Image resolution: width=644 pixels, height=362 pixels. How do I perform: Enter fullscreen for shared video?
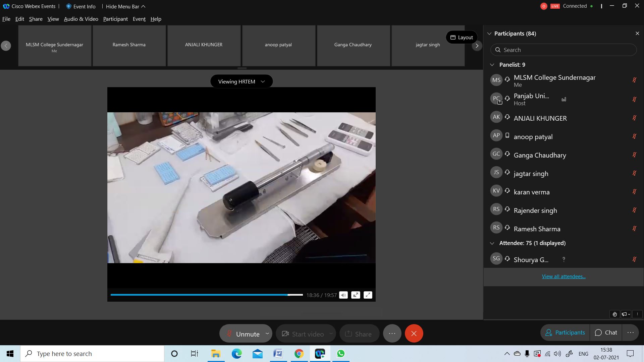[x=368, y=295]
